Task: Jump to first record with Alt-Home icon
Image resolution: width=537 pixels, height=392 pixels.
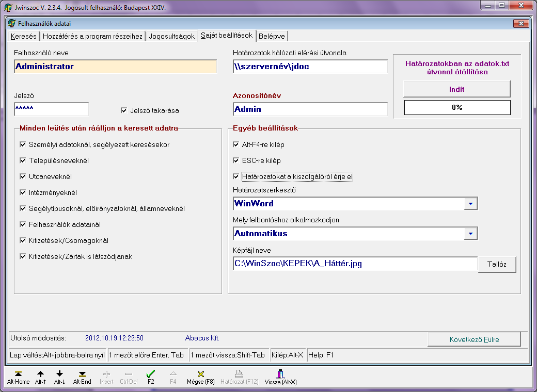Action: pyautogui.click(x=18, y=377)
